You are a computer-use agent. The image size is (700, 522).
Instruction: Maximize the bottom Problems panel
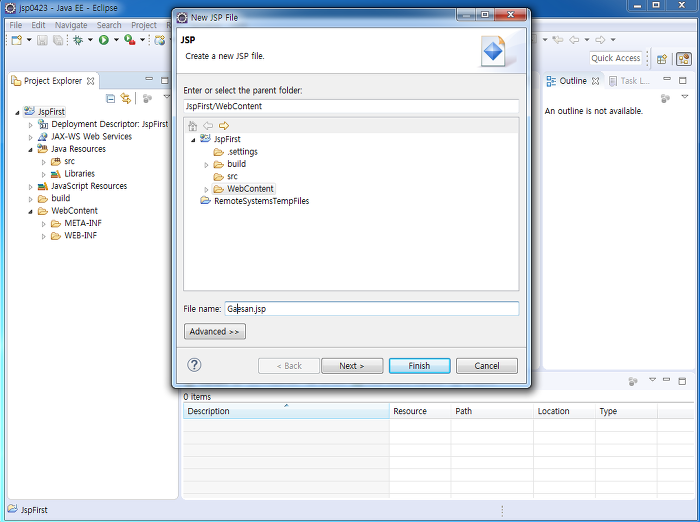pos(682,381)
